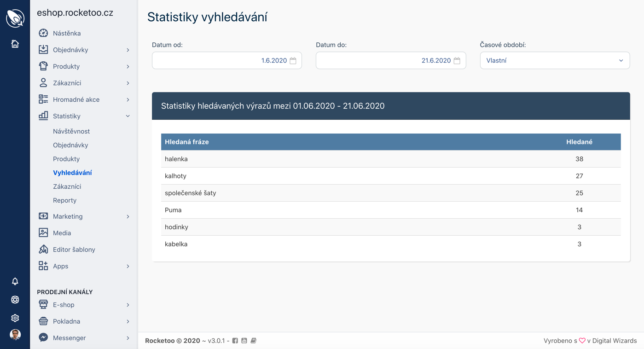The height and width of the screenshot is (349, 644).
Task: Open settings gear icon
Action: (x=15, y=318)
